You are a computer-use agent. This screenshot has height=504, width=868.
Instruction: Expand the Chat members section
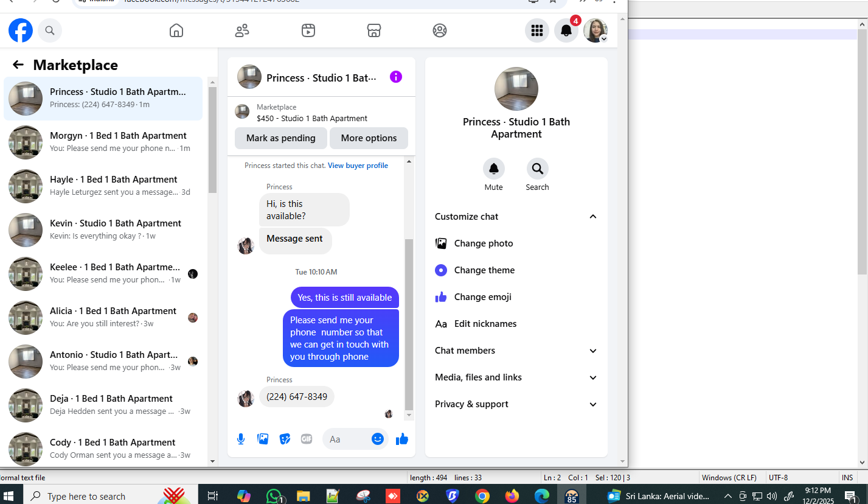click(516, 351)
